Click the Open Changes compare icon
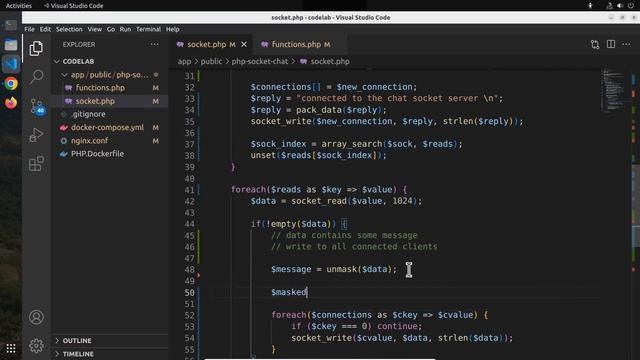The height and width of the screenshot is (360, 640). click(x=595, y=44)
